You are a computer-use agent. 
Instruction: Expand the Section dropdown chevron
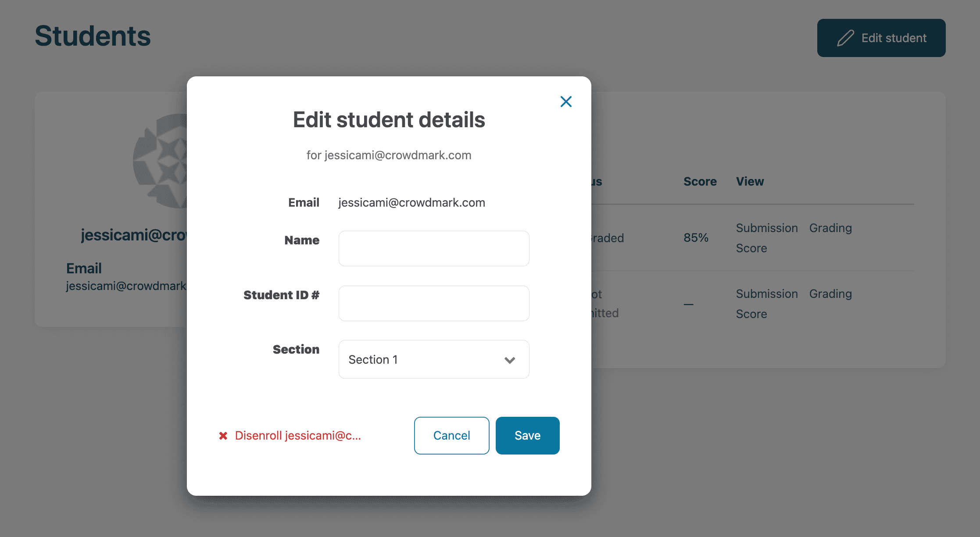pyautogui.click(x=509, y=360)
